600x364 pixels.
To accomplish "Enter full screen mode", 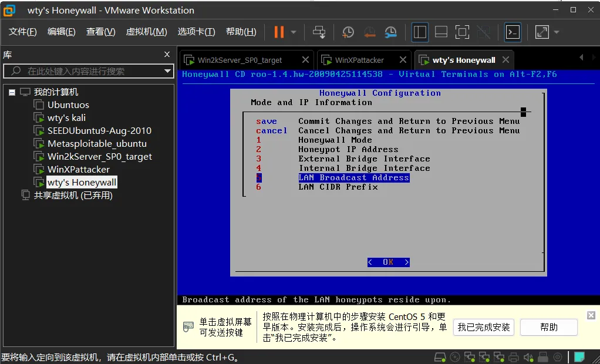I will click(462, 32).
